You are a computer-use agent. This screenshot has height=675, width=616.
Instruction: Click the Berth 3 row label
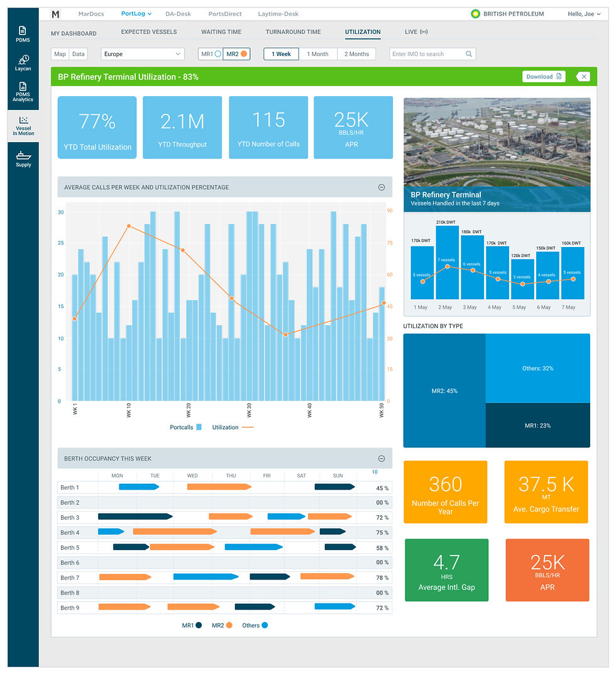coord(70,517)
